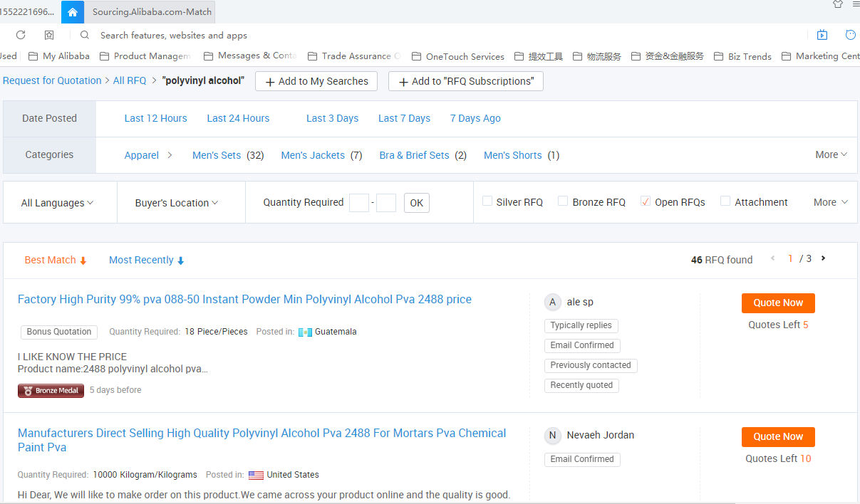Go to previous RFQ results page arrow
This screenshot has width=860, height=504.
(x=772, y=258)
